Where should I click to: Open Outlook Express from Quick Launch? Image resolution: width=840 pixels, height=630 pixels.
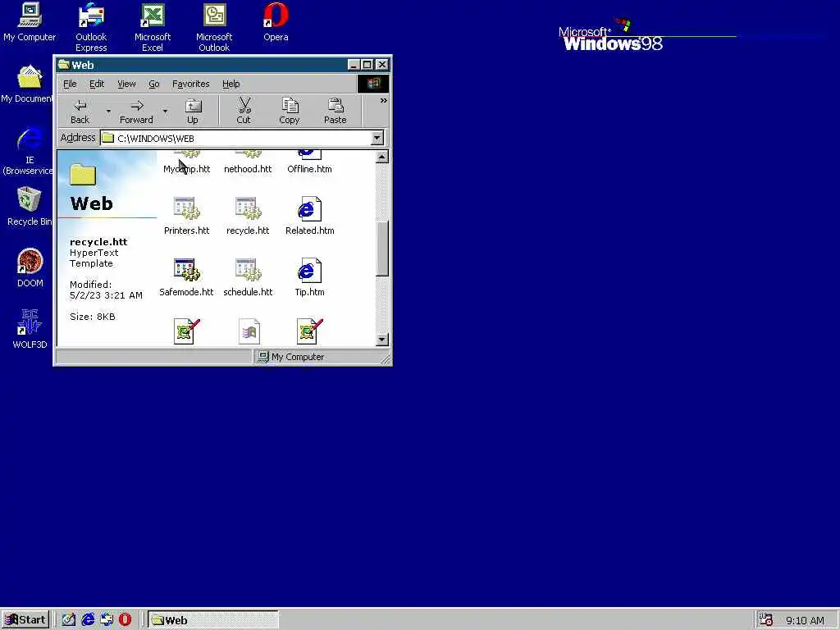click(x=107, y=620)
